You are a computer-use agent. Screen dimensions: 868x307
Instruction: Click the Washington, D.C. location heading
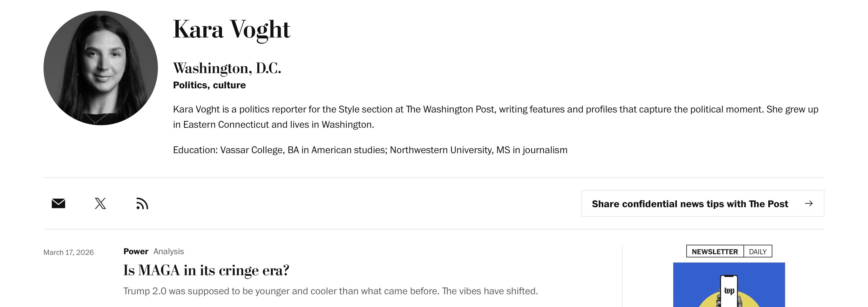tap(227, 68)
